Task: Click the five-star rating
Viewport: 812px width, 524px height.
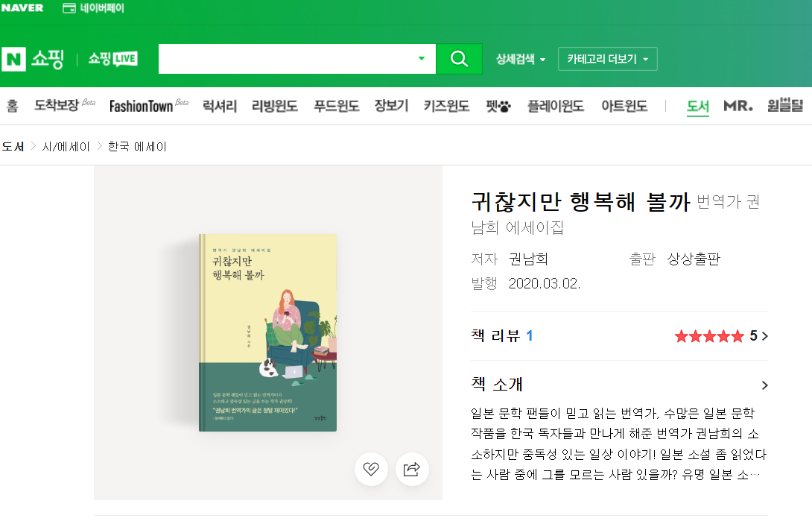Action: [709, 336]
